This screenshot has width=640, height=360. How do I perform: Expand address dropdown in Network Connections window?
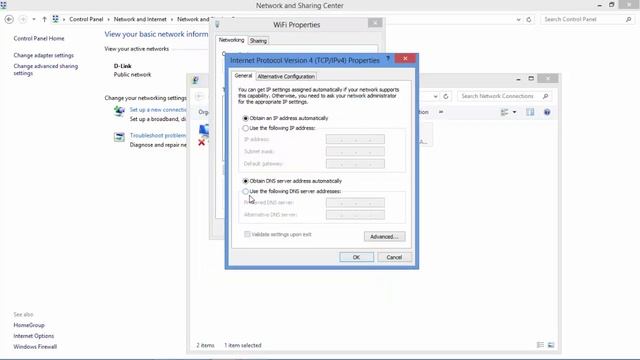click(436, 96)
